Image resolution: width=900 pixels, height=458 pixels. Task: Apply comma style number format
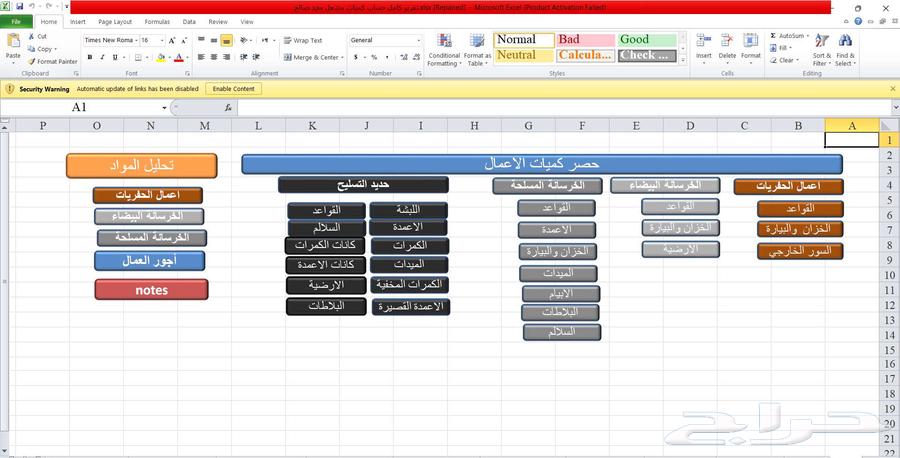tap(387, 57)
